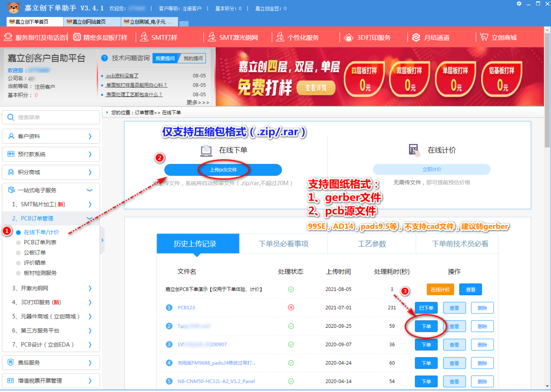Click the 技术问题咨询 question mark icon
This screenshot has height=392, width=551.
pyautogui.click(x=104, y=58)
